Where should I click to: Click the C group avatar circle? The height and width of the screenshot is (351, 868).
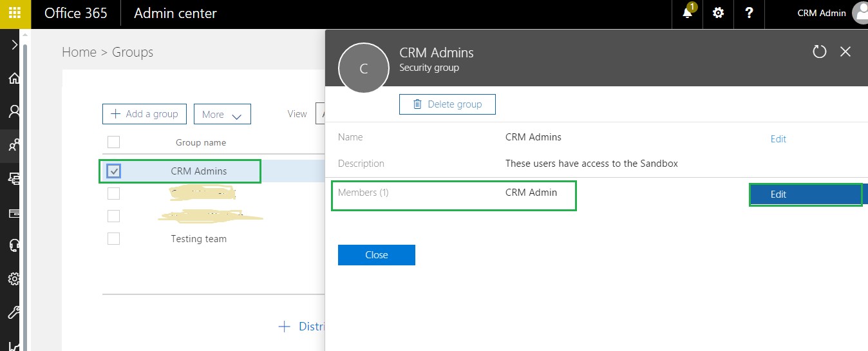(x=364, y=69)
